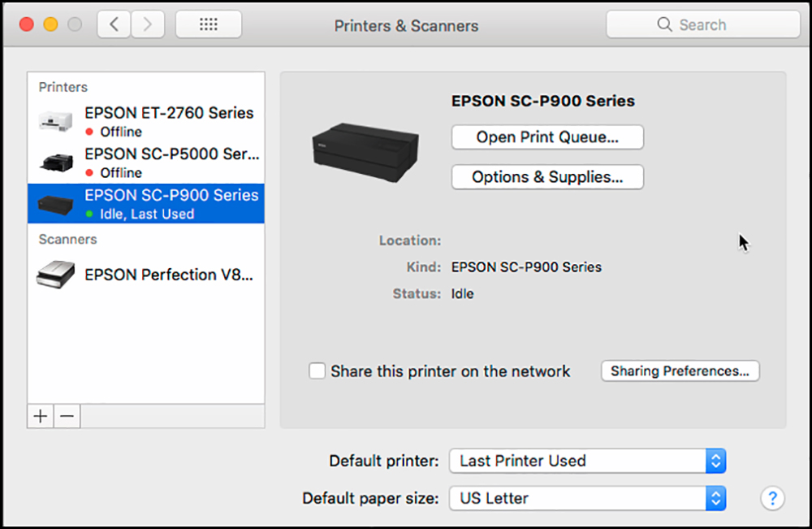Open Sharing Preferences
The height and width of the screenshot is (529, 812).
[x=680, y=371]
